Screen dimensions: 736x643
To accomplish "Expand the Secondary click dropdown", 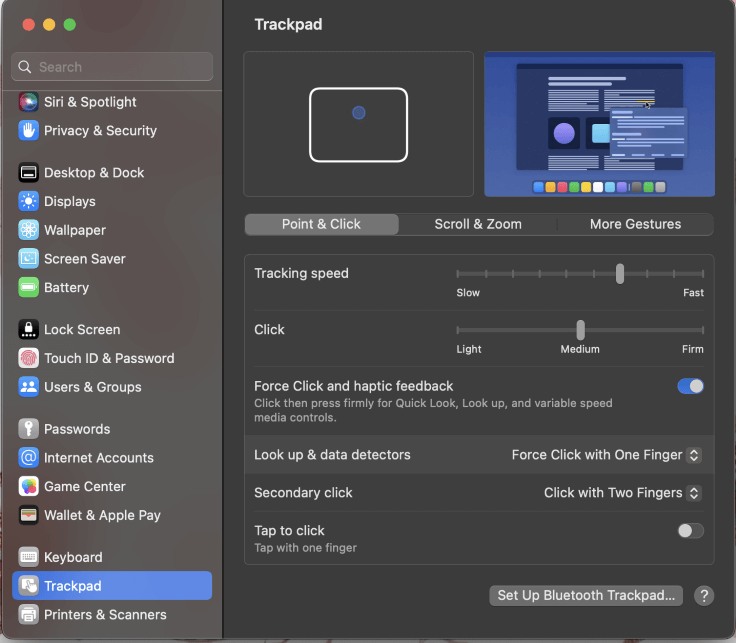I will (622, 493).
